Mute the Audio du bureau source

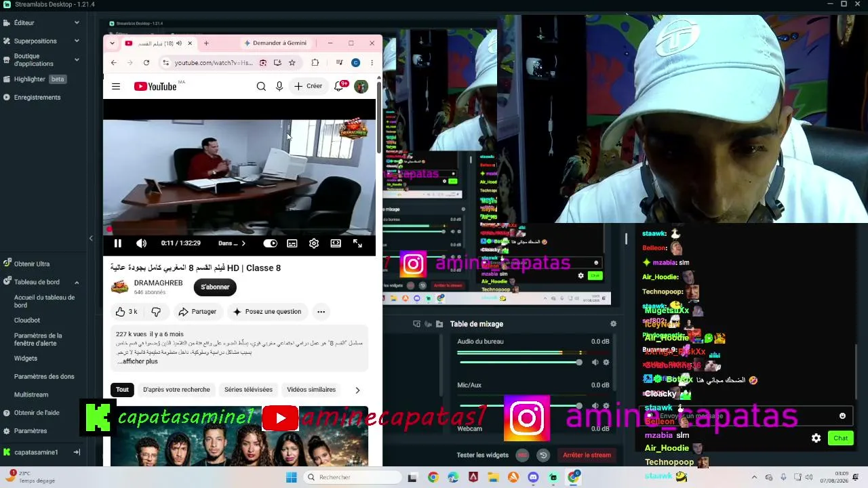(x=595, y=363)
